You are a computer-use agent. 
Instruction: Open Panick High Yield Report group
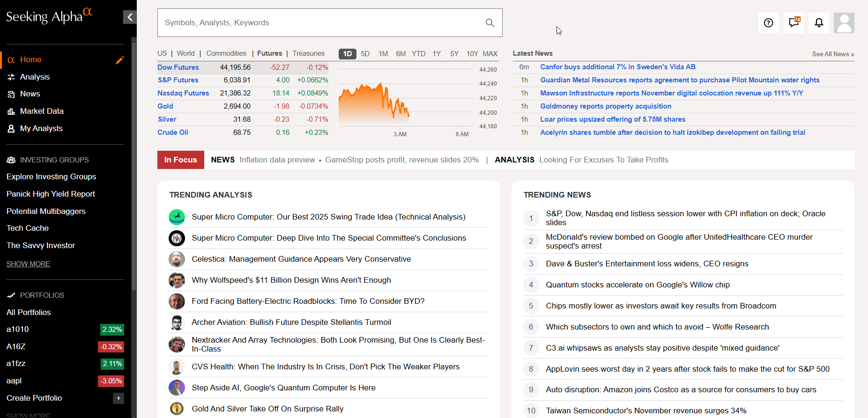pos(51,194)
